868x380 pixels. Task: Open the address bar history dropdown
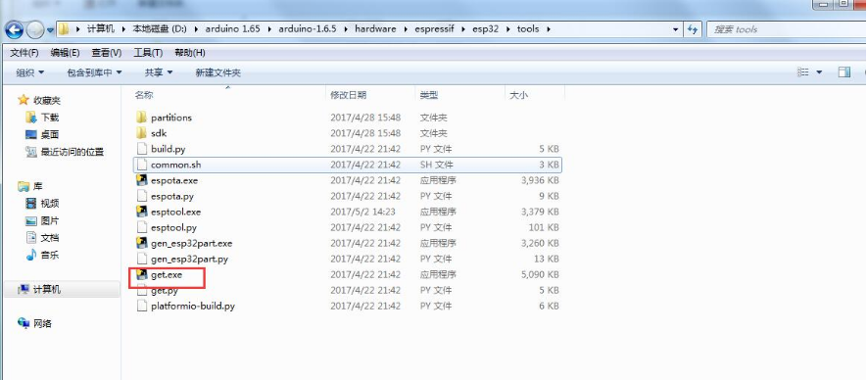click(675, 29)
